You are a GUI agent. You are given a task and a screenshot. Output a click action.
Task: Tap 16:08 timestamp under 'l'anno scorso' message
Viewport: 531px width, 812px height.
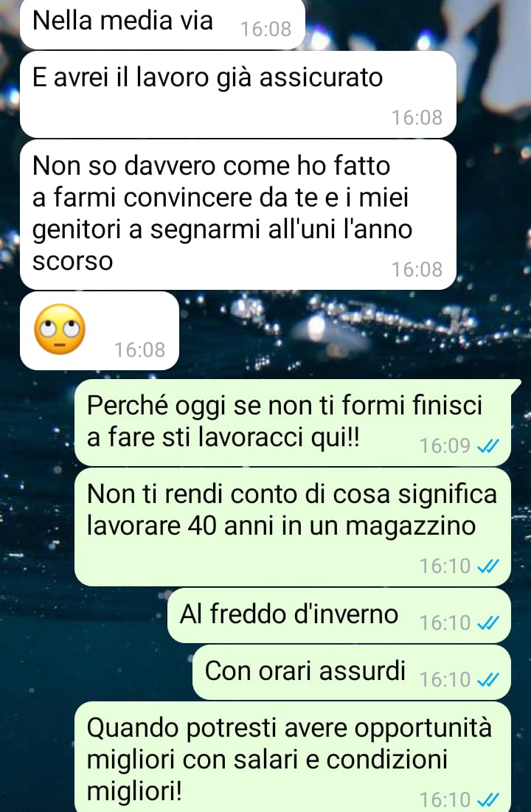click(x=417, y=270)
